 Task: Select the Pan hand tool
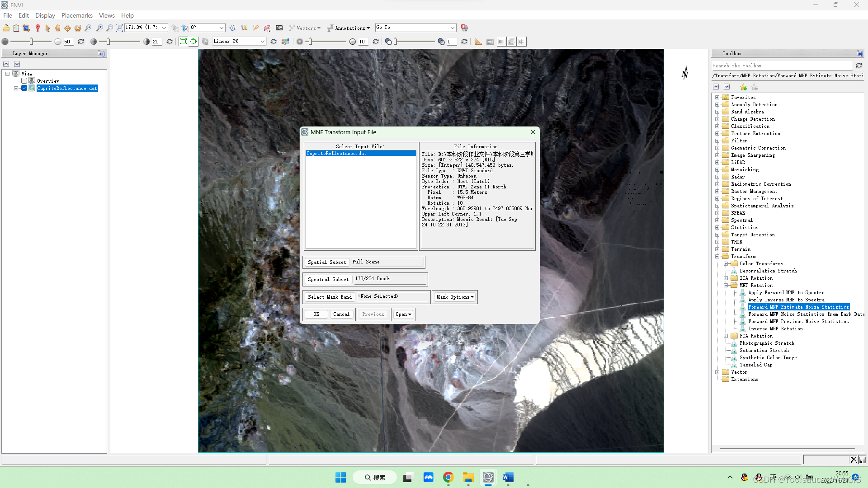pos(57,28)
